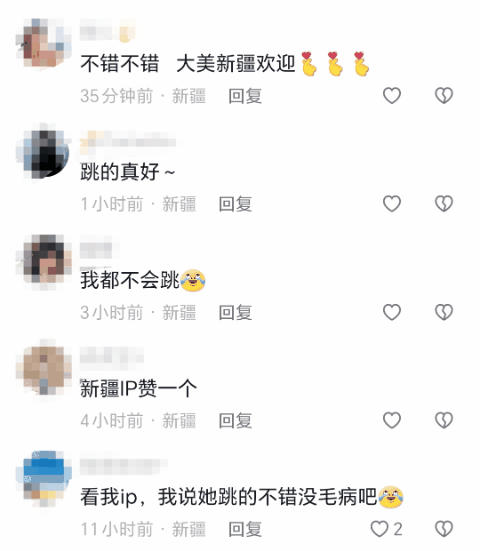Reply to the 35分钟前 comment
480x551 pixels.
tap(245, 96)
